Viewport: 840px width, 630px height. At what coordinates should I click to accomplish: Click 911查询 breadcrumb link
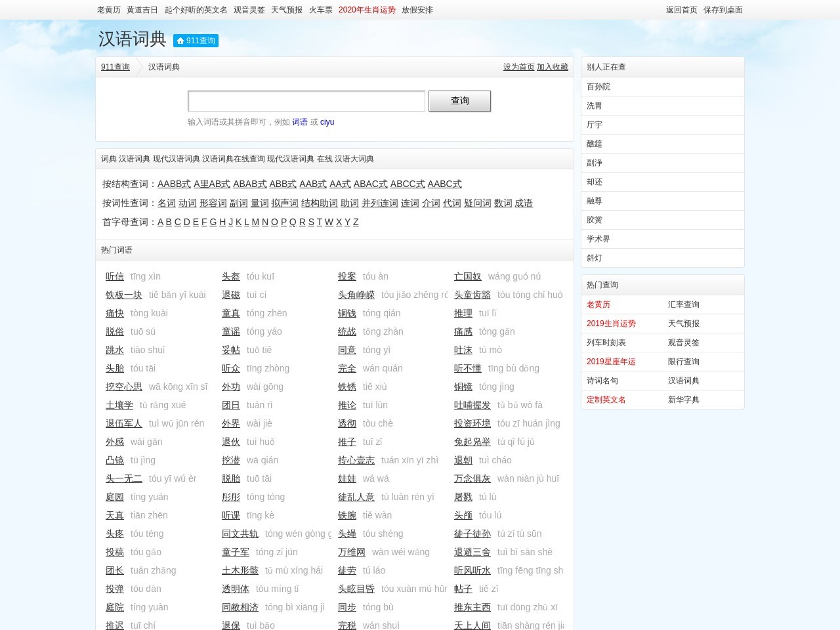[x=115, y=67]
